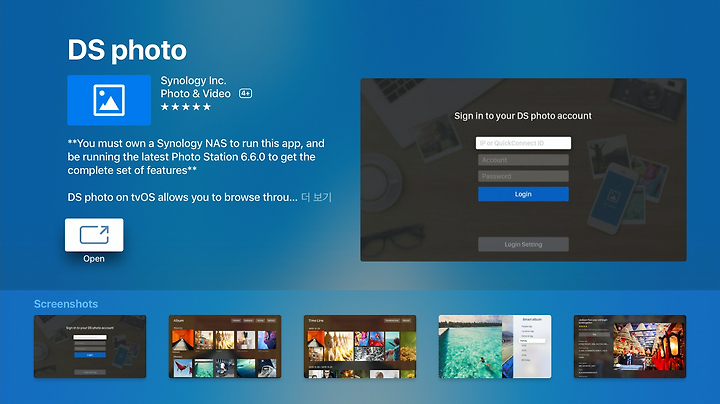Click the Synology NAS requirement paragraph

pyautogui.click(x=196, y=157)
